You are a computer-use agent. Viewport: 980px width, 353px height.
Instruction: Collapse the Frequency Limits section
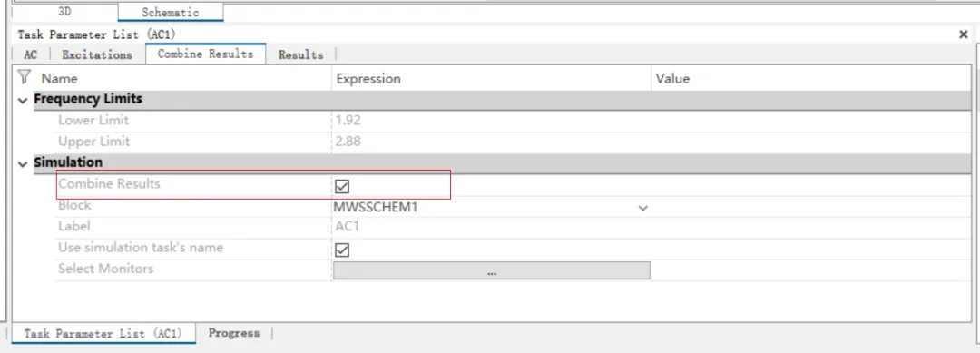point(23,99)
